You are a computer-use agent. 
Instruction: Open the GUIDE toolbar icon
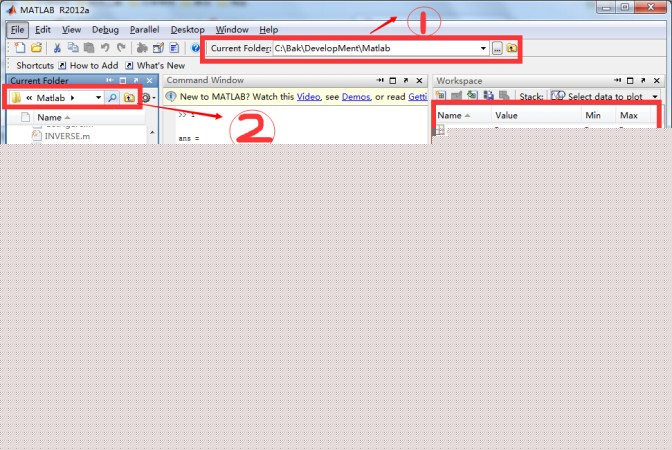(x=158, y=48)
